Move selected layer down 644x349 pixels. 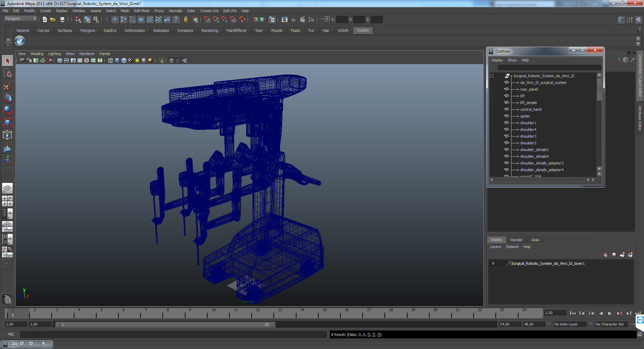click(x=613, y=255)
